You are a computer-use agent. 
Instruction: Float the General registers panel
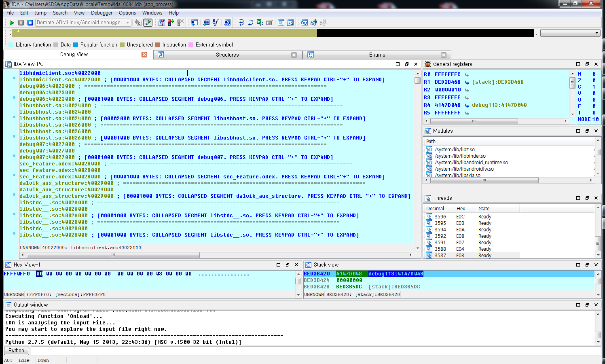(586, 64)
